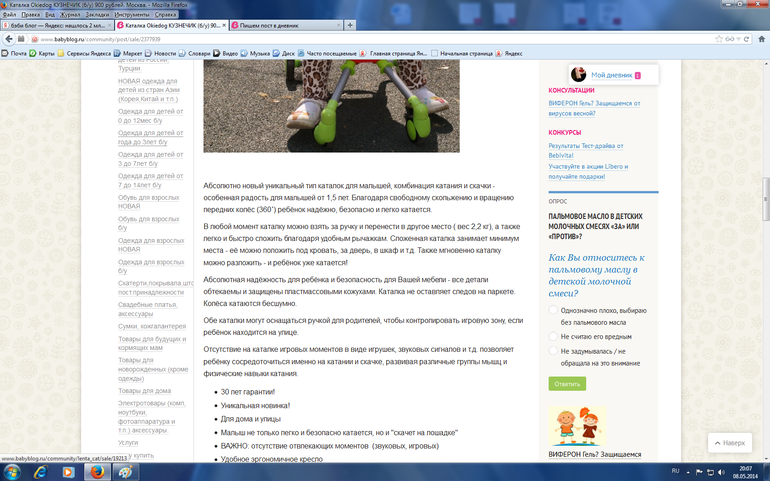
Task: Open Windows Media Player from the taskbar
Action: tap(68, 472)
